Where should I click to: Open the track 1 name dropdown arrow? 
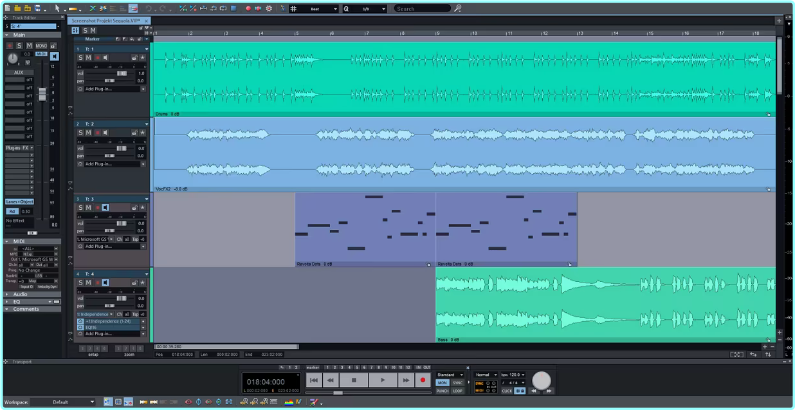(147, 49)
